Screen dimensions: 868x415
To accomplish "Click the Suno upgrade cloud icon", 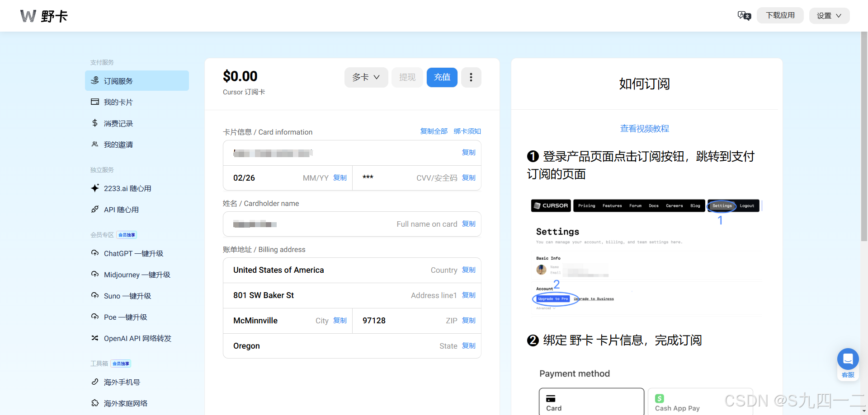I will 95,295.
